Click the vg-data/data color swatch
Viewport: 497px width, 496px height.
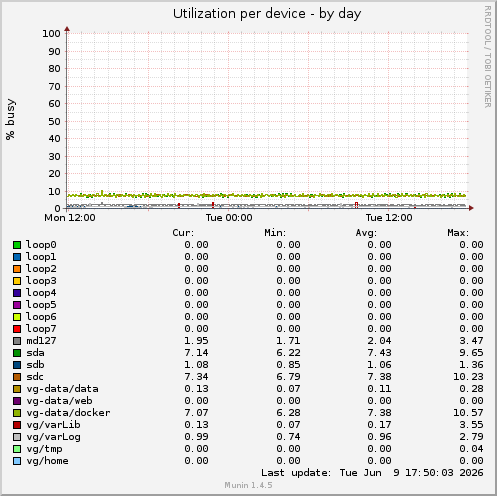[17, 389]
